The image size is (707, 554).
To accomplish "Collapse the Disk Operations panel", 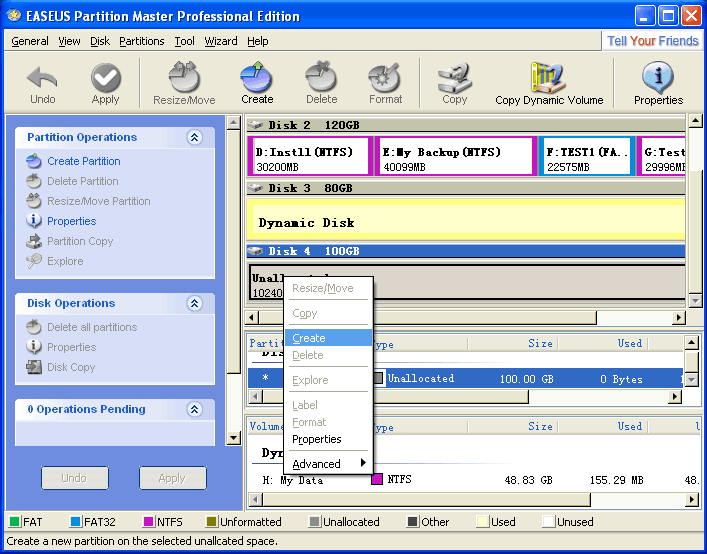I will [x=194, y=303].
